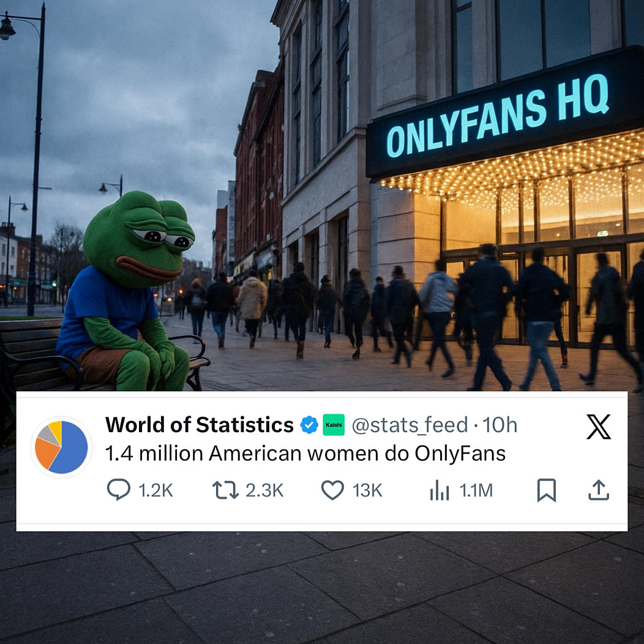Bookmark the World of Statistics tweet

click(547, 490)
